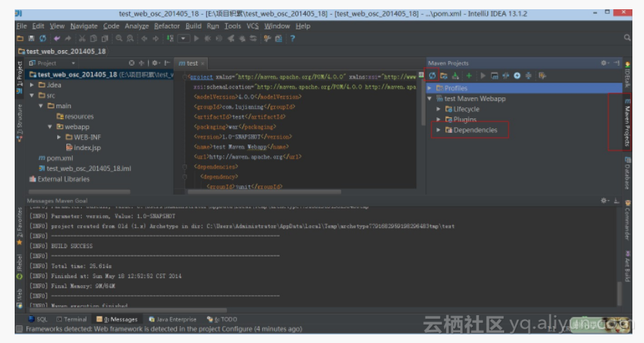
Task: Click test_web_osc_201405_18 breadcrumb in navigation bar
Action: 62,51
